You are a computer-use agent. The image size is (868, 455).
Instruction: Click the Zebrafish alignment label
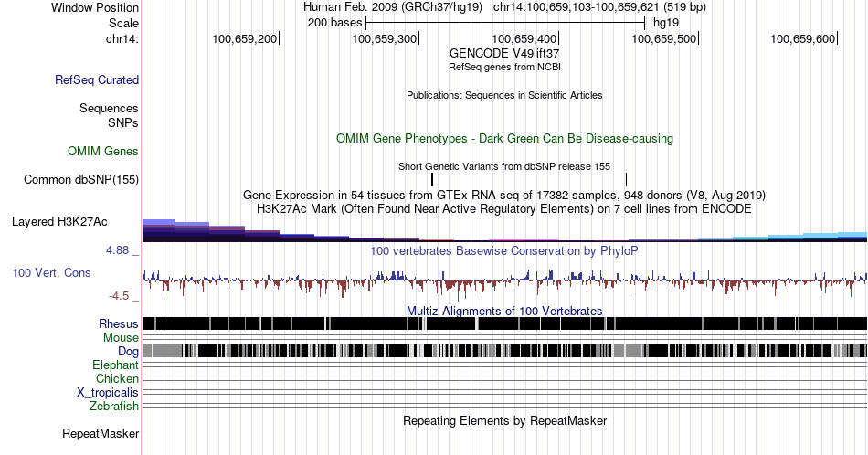coord(114,406)
